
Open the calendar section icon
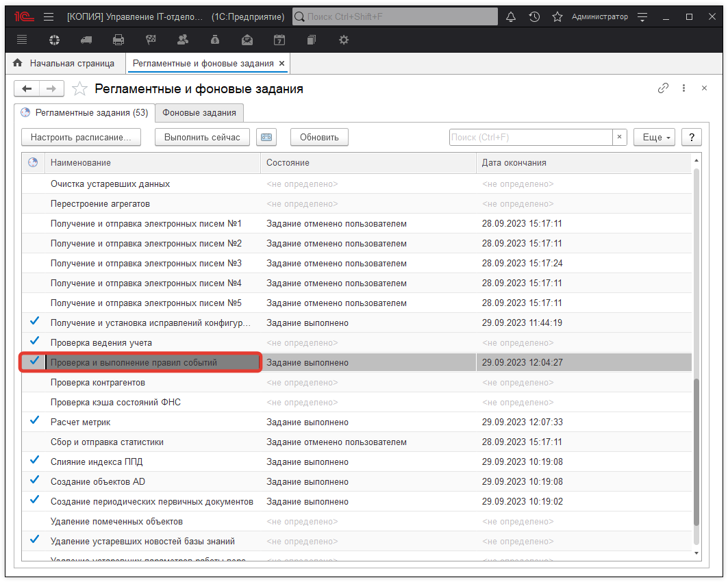pos(279,40)
